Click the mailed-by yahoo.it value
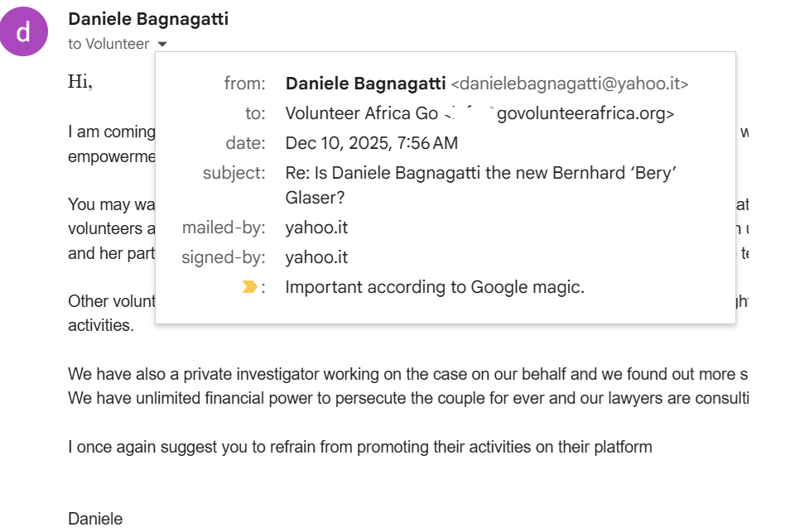Viewport: 795px width, 532px height. click(x=316, y=228)
